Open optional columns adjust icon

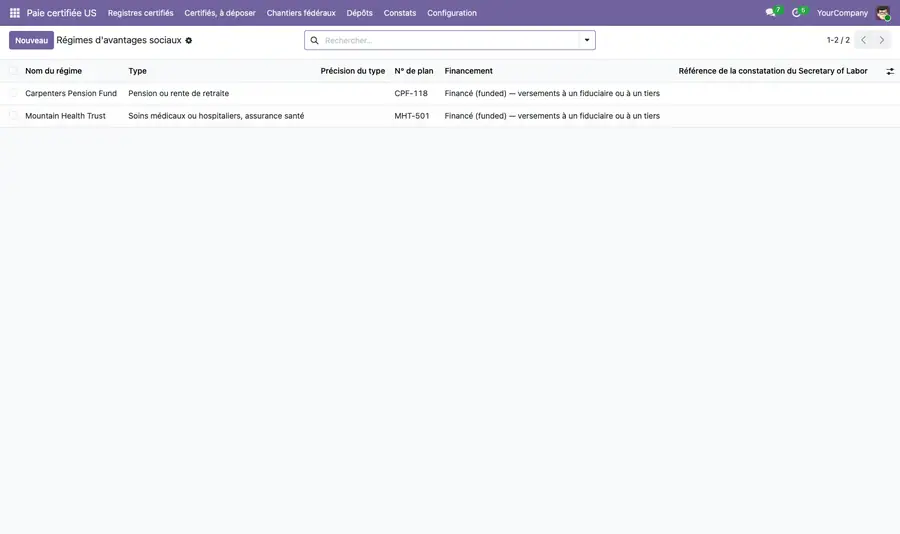tap(890, 71)
